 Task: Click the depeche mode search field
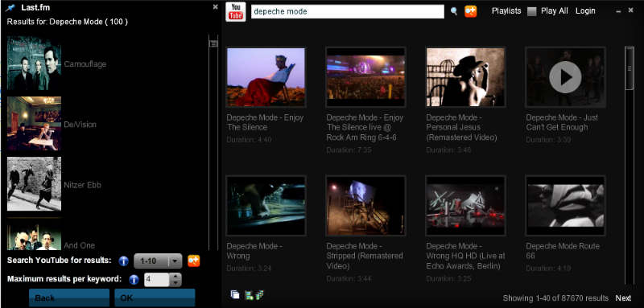pyautogui.click(x=348, y=11)
